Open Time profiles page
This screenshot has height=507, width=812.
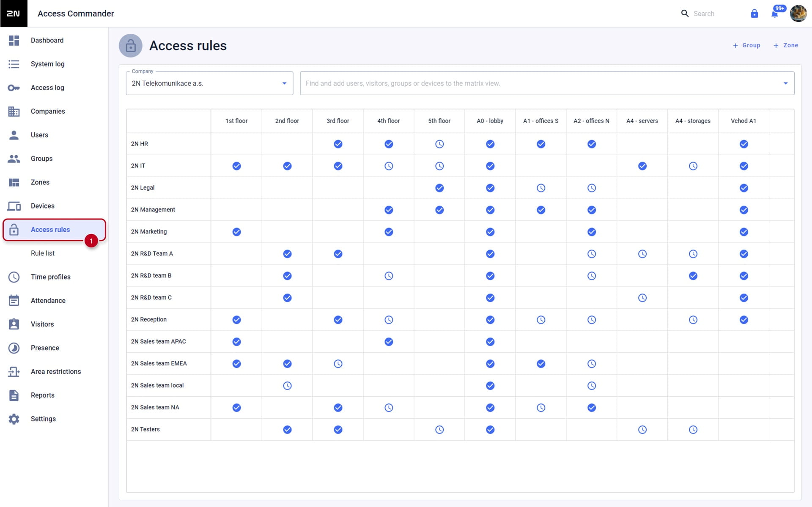pyautogui.click(x=51, y=277)
